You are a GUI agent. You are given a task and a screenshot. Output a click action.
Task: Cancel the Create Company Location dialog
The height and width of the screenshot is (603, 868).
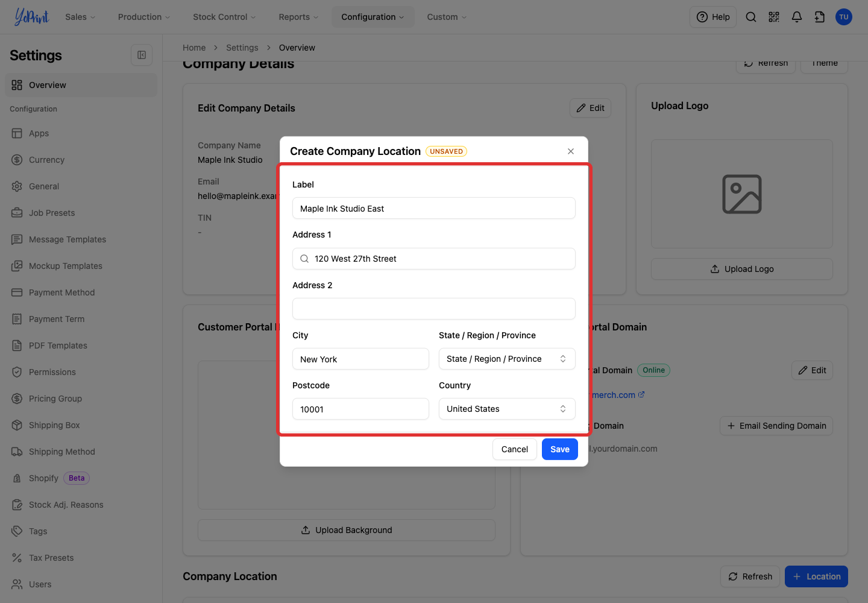click(x=515, y=449)
